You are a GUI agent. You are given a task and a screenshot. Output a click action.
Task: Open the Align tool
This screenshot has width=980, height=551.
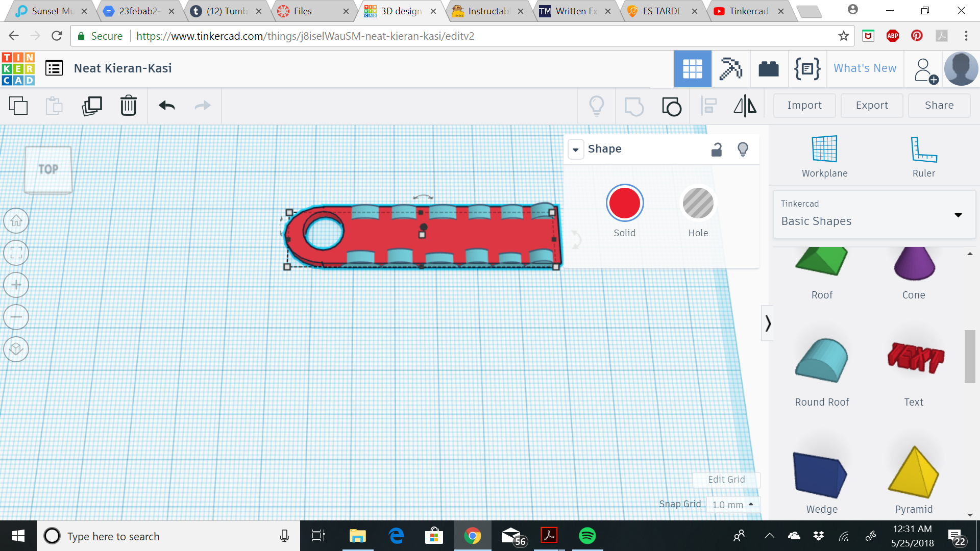[x=709, y=106]
